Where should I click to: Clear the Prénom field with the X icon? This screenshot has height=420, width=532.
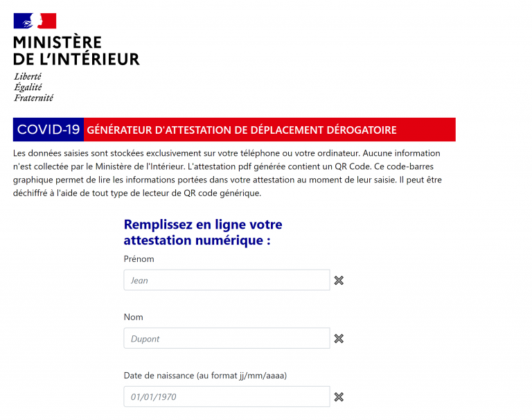pyautogui.click(x=339, y=280)
